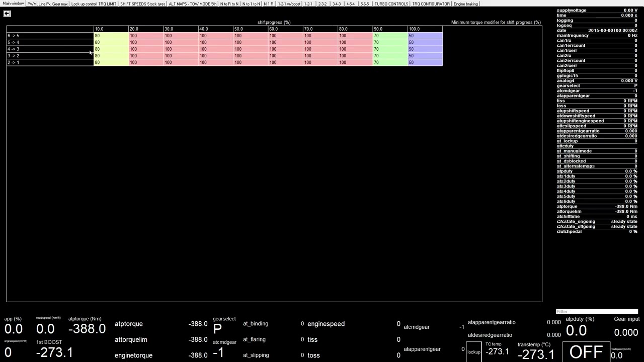Open the N 1 R tab
This screenshot has height=362, width=644.
(269, 4)
